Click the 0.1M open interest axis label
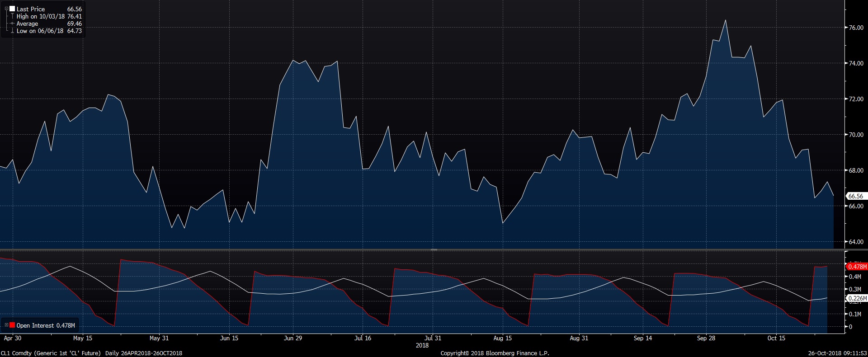Image resolution: width=868 pixels, height=357 pixels. point(855,314)
